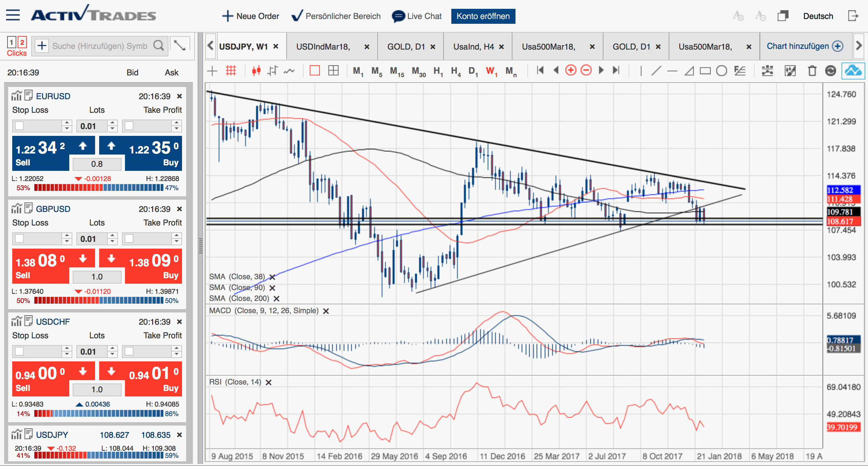
Task: Open EURUSD chart icon
Action: tap(16, 96)
